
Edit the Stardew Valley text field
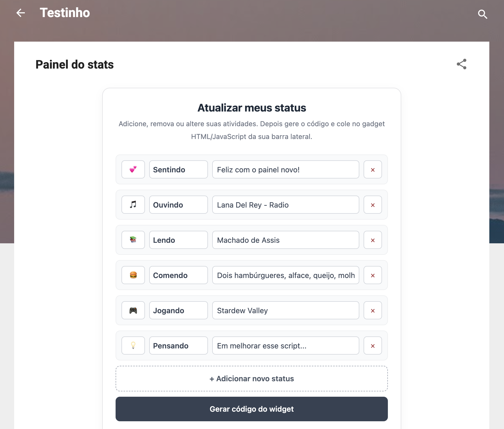tap(286, 310)
